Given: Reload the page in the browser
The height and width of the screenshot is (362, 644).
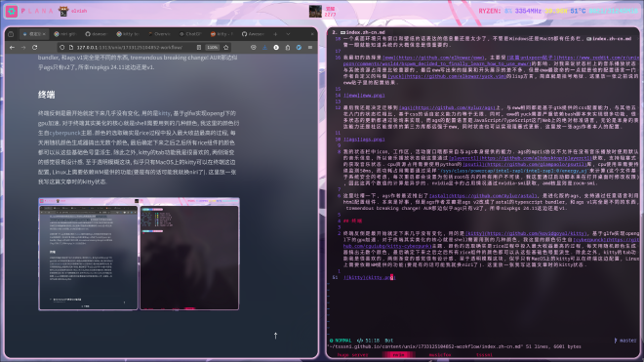Looking at the screenshot, I should (x=34, y=48).
